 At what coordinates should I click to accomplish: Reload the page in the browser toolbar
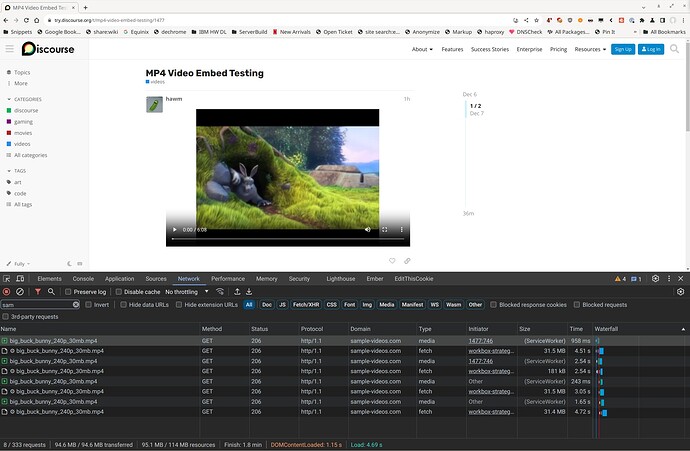[26, 20]
